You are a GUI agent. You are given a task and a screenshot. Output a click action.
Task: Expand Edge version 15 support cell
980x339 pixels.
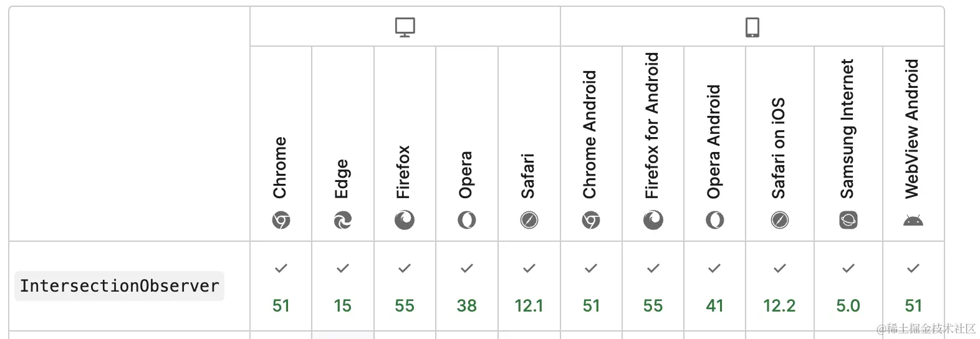pyautogui.click(x=342, y=287)
